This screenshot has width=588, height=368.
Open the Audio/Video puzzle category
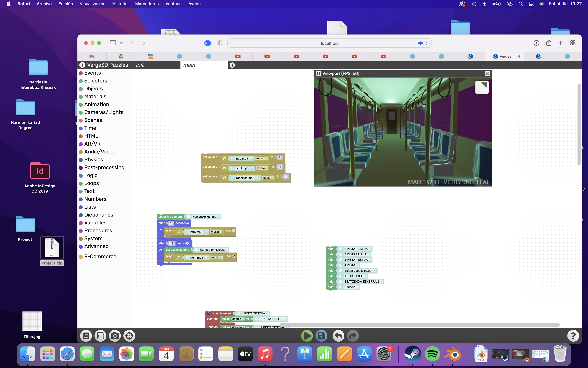point(99,152)
